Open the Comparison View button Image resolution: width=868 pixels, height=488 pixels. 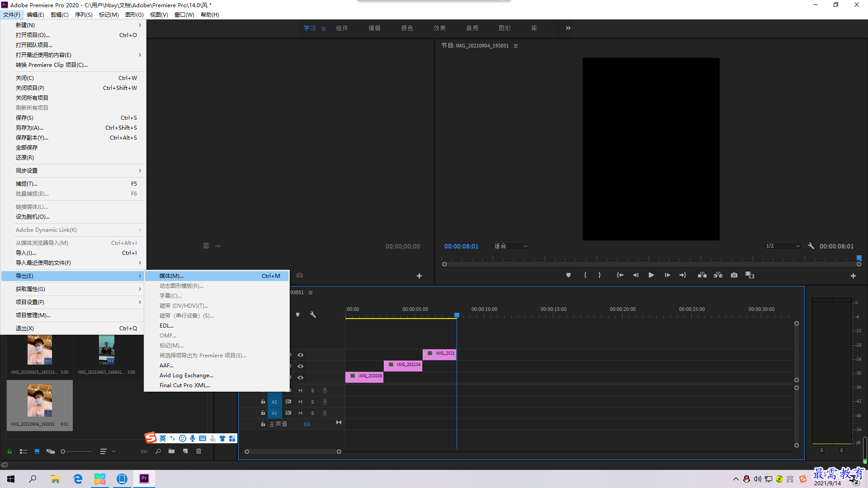coord(750,275)
